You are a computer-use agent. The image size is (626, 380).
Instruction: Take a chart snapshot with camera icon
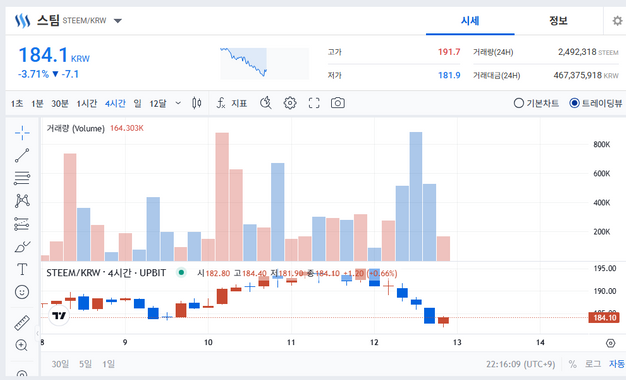338,103
